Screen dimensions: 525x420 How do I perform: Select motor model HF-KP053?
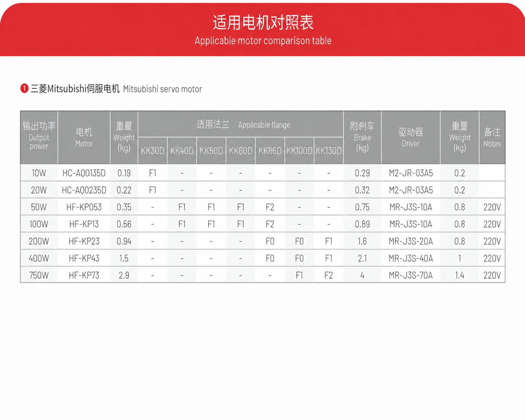tap(84, 207)
